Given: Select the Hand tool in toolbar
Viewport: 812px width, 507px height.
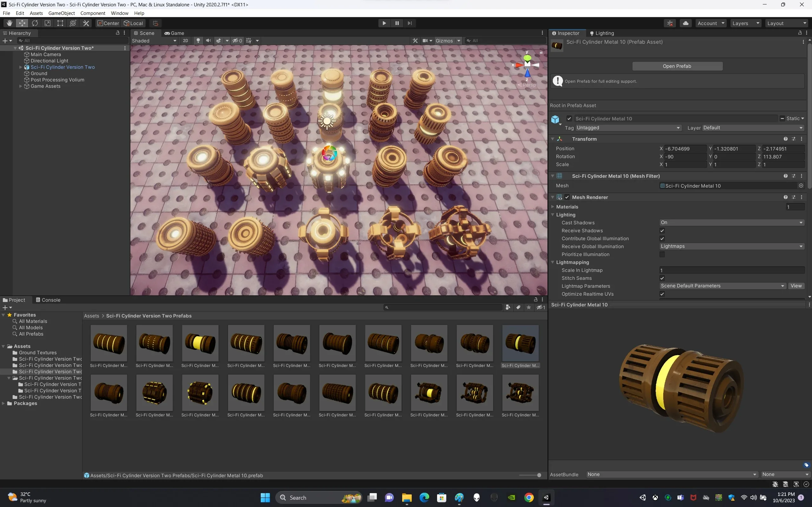Looking at the screenshot, I should [10, 23].
